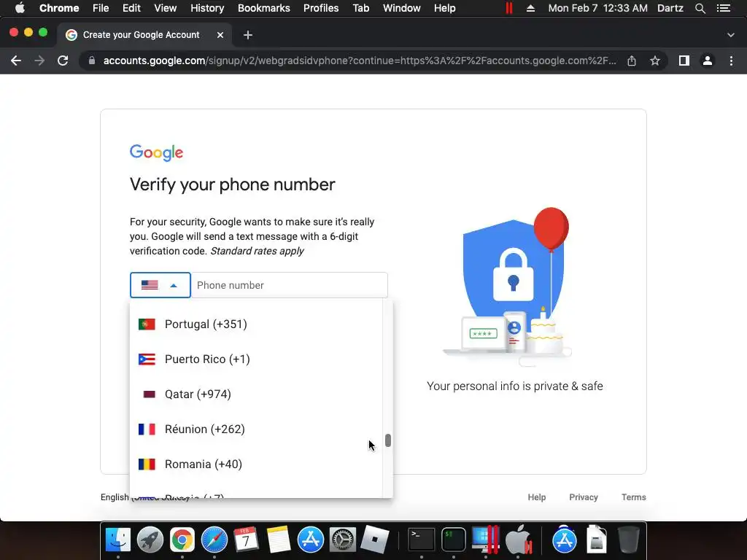Expand the tab search chevron
Screen dimensions: 747x560
pyautogui.click(x=731, y=35)
